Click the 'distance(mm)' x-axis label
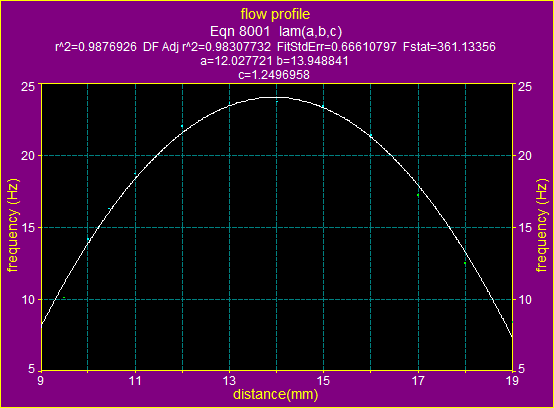Image resolution: width=554 pixels, height=408 pixels. coord(276,394)
